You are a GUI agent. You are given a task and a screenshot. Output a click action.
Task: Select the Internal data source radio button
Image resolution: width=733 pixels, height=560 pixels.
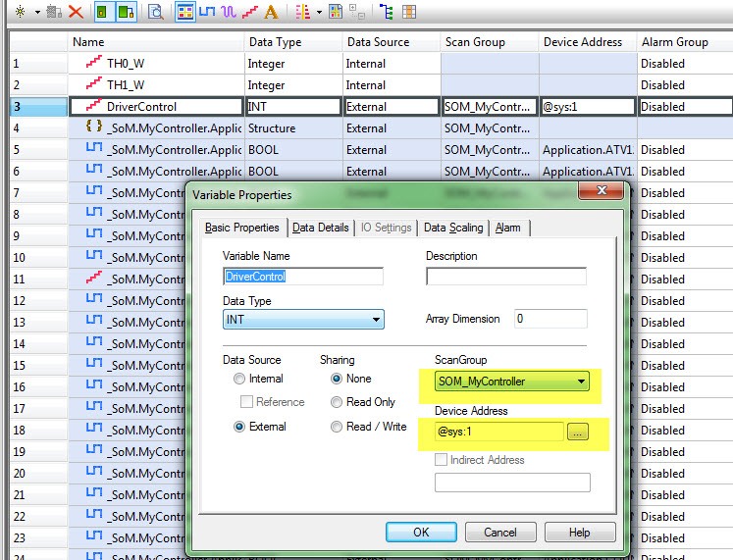239,379
